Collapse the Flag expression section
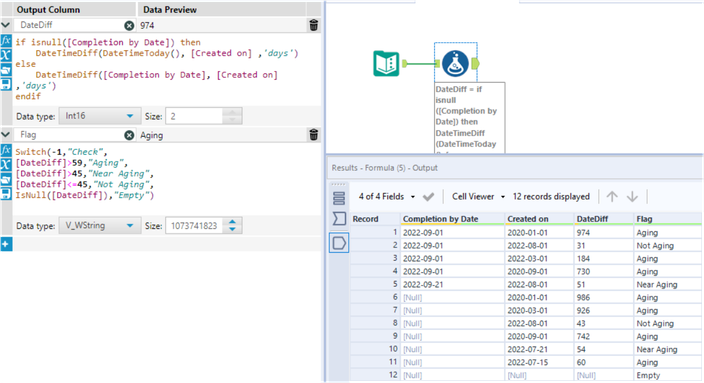 click(x=6, y=134)
